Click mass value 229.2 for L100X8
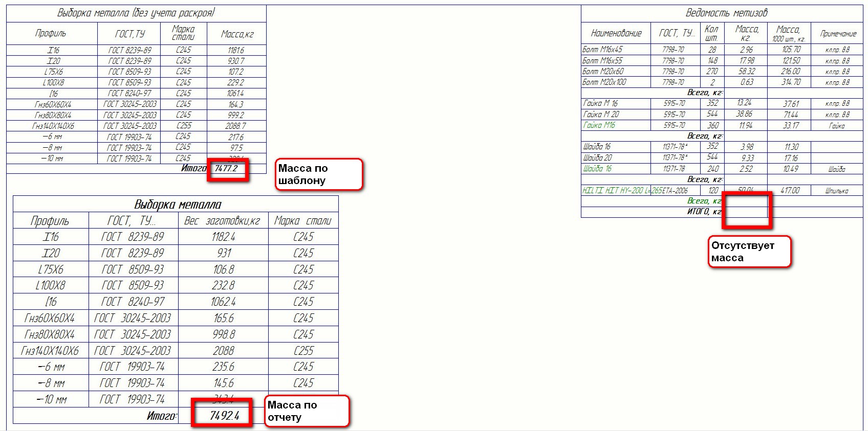 point(236,82)
